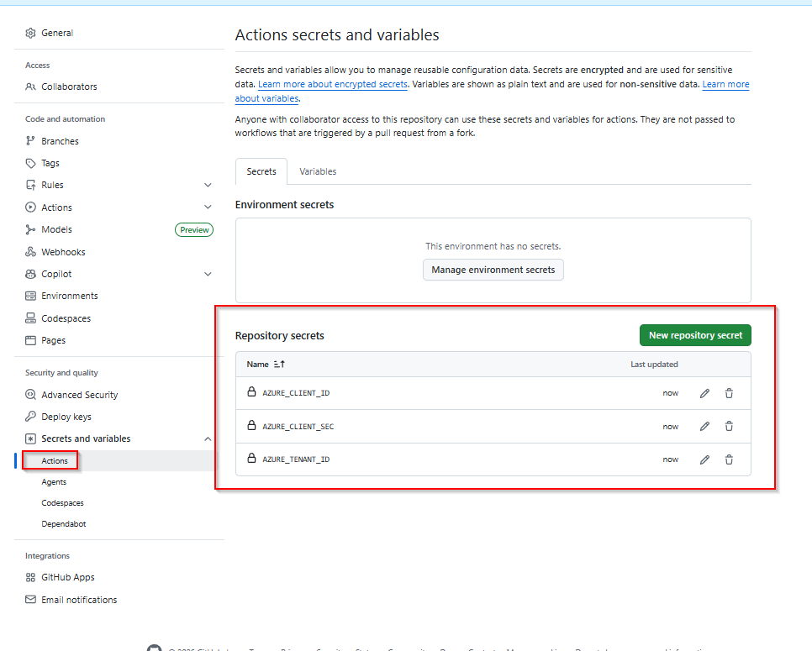The width and height of the screenshot is (812, 651).
Task: Edit the AZURE_CLIENT_ID secret pencil icon
Action: pyautogui.click(x=704, y=393)
